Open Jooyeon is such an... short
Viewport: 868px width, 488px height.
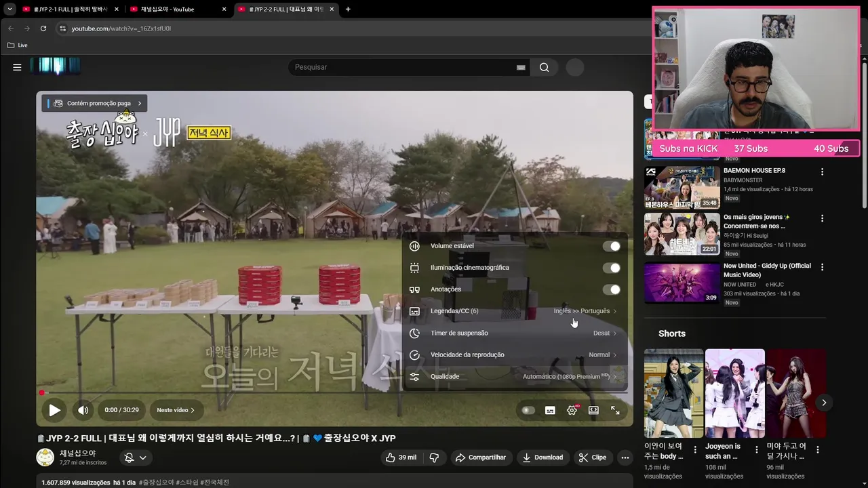[734, 393]
